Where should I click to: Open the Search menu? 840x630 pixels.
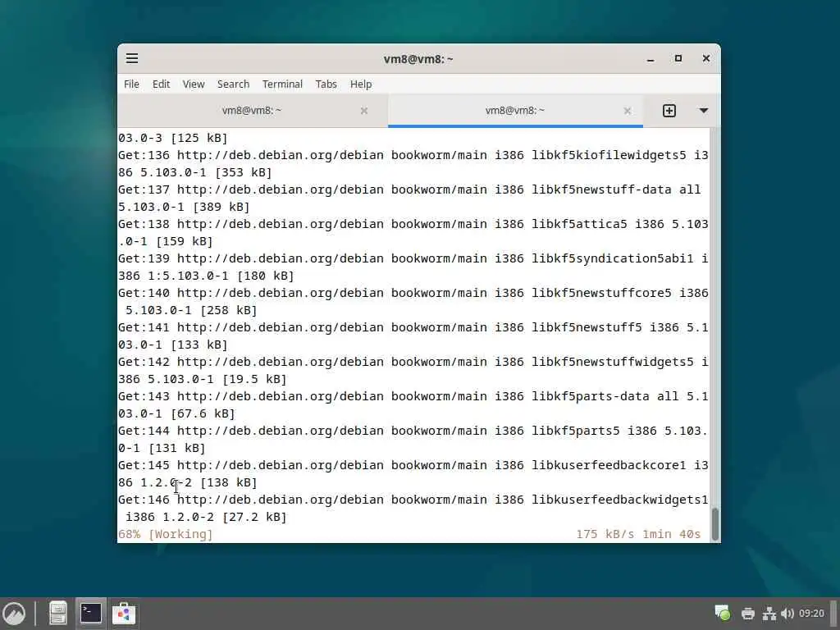[233, 84]
